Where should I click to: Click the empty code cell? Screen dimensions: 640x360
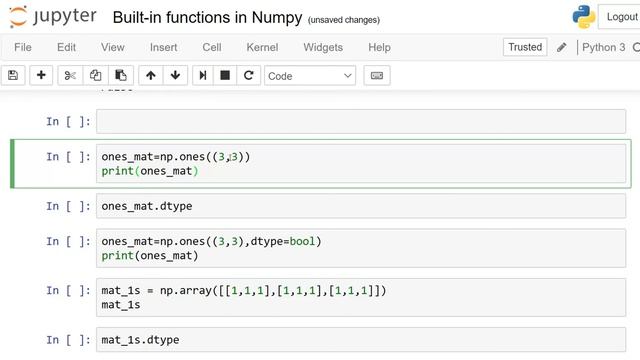pos(361,121)
